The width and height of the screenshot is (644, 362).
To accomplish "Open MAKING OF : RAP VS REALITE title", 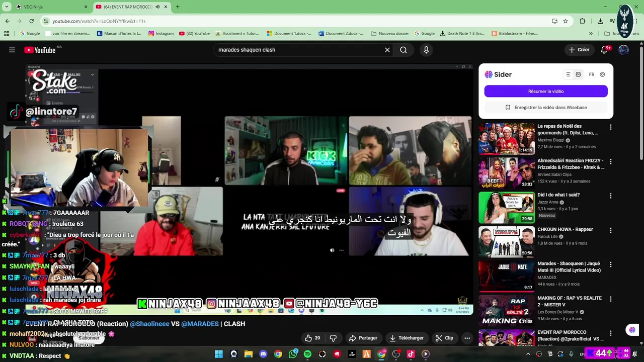I will pyautogui.click(x=570, y=301).
